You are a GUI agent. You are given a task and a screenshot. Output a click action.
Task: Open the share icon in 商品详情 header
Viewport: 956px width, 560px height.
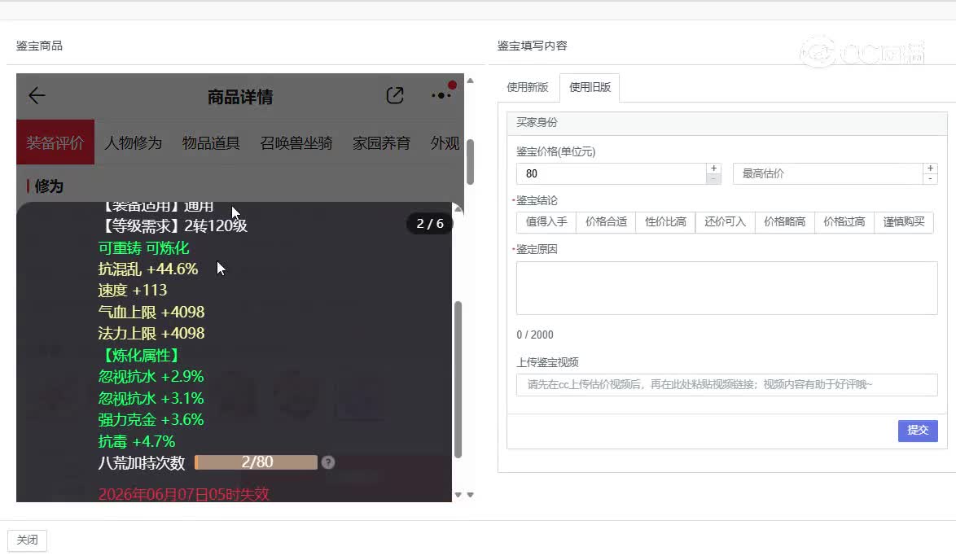[x=395, y=96]
